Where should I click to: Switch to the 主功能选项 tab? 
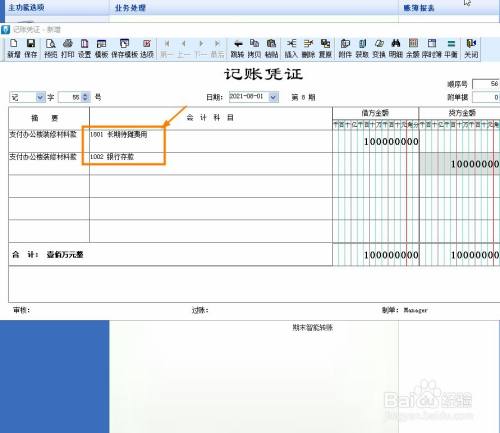point(27,7)
